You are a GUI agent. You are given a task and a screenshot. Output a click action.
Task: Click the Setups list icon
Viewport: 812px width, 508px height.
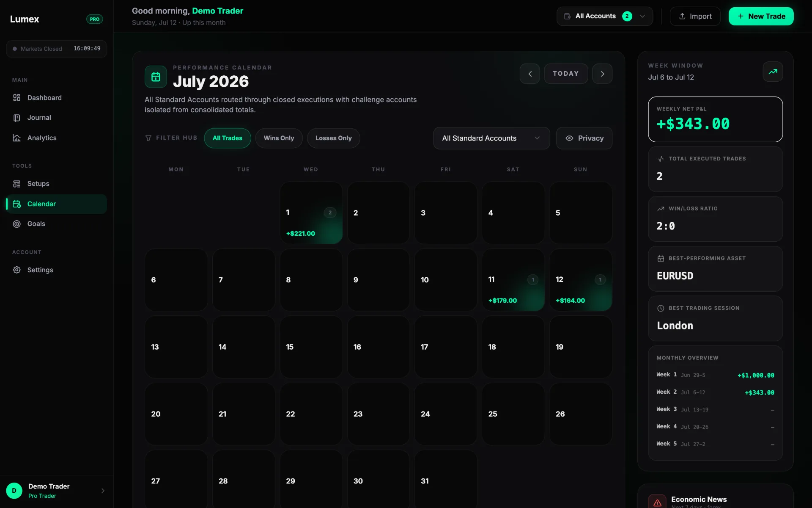click(16, 184)
